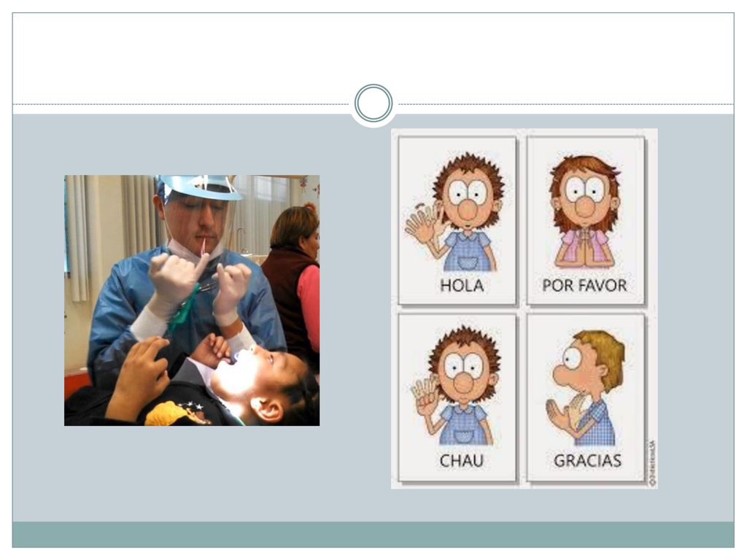Click the HOLA text label
The width and height of the screenshot is (747, 560).
[x=462, y=285]
